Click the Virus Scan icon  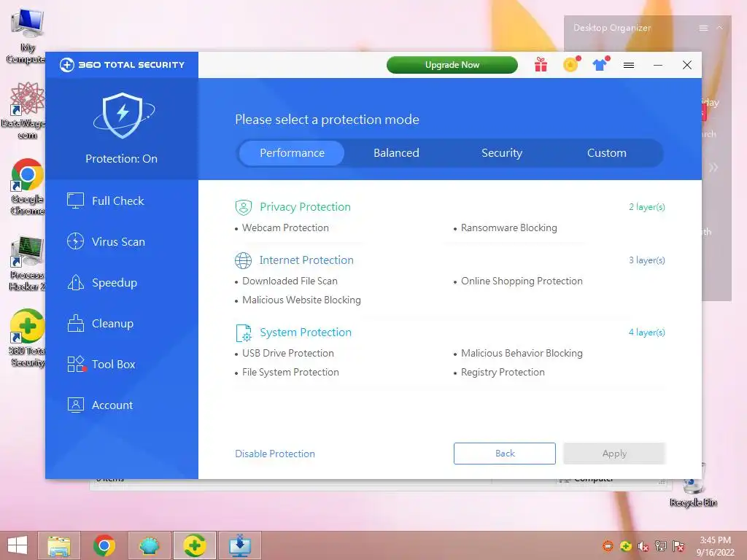pos(75,241)
